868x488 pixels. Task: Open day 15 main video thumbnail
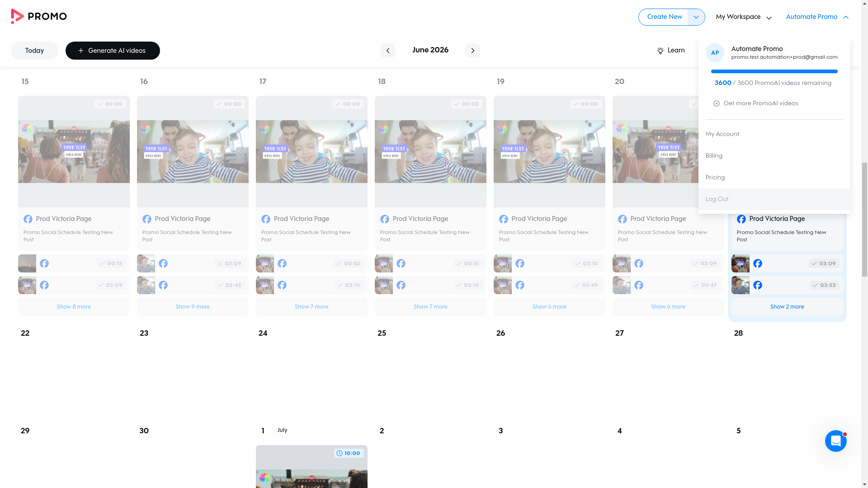click(x=74, y=151)
